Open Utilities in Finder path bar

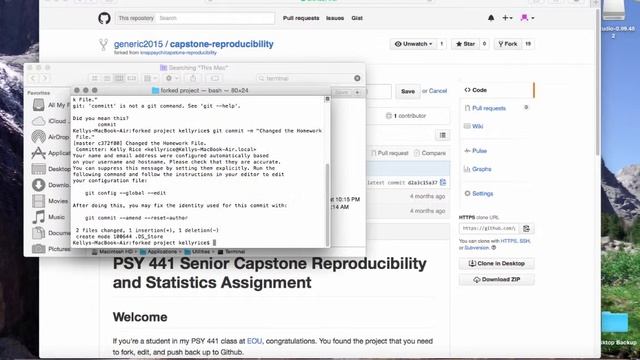pos(197,252)
